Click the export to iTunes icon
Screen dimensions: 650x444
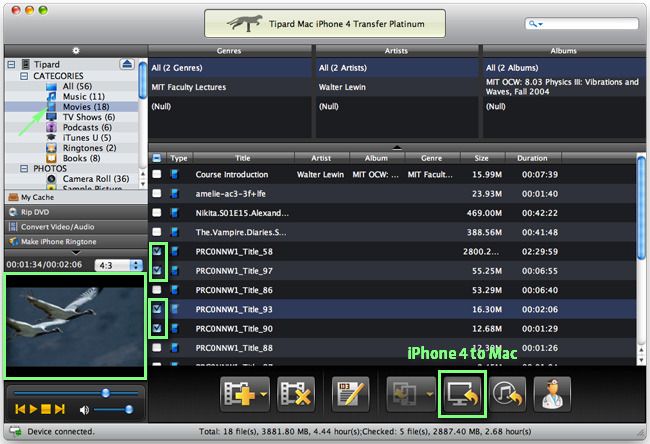pyautogui.click(x=507, y=394)
